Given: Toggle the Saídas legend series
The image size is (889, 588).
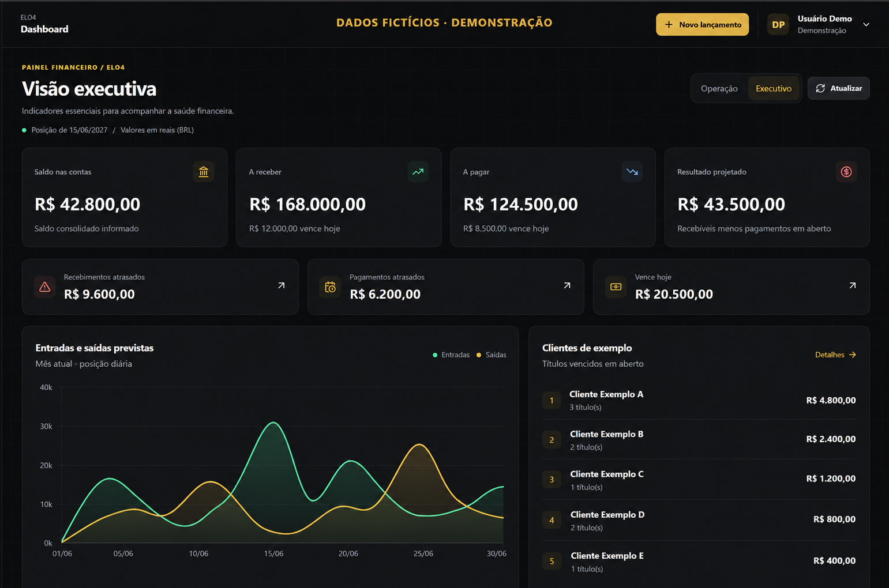Looking at the screenshot, I should pos(492,355).
